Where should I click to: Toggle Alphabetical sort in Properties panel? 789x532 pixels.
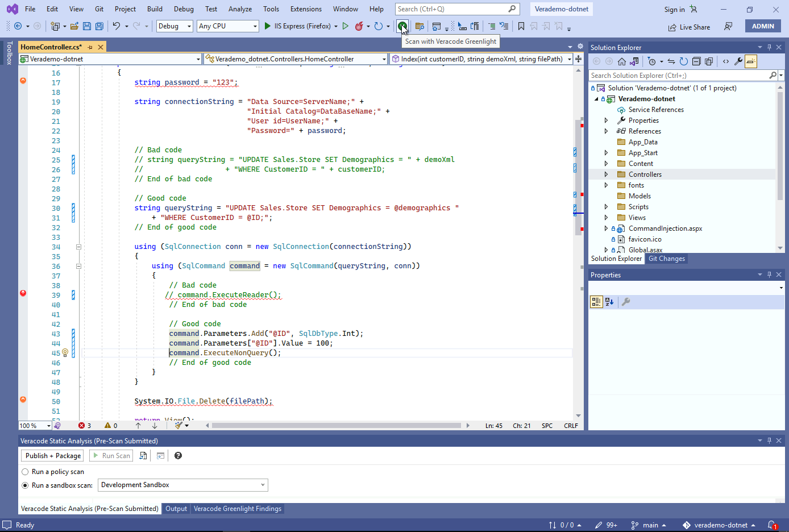point(609,302)
